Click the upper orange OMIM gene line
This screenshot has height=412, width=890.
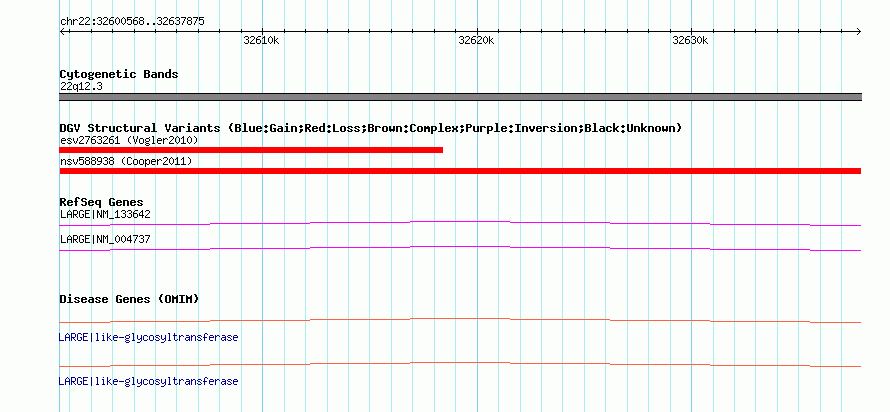coord(460,321)
